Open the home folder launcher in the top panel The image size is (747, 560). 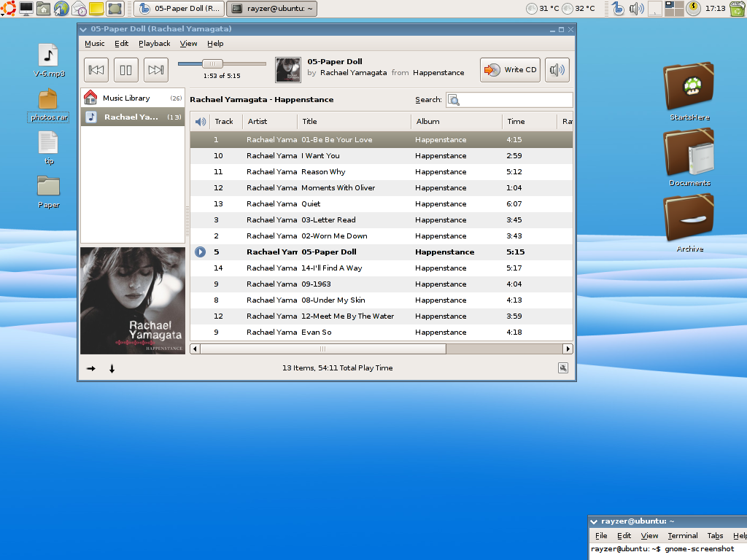click(x=43, y=8)
